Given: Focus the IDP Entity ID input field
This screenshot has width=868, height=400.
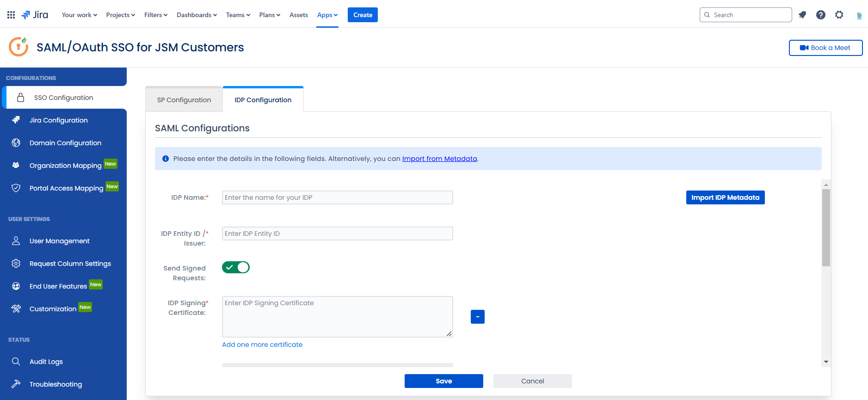Looking at the screenshot, I should coord(338,234).
